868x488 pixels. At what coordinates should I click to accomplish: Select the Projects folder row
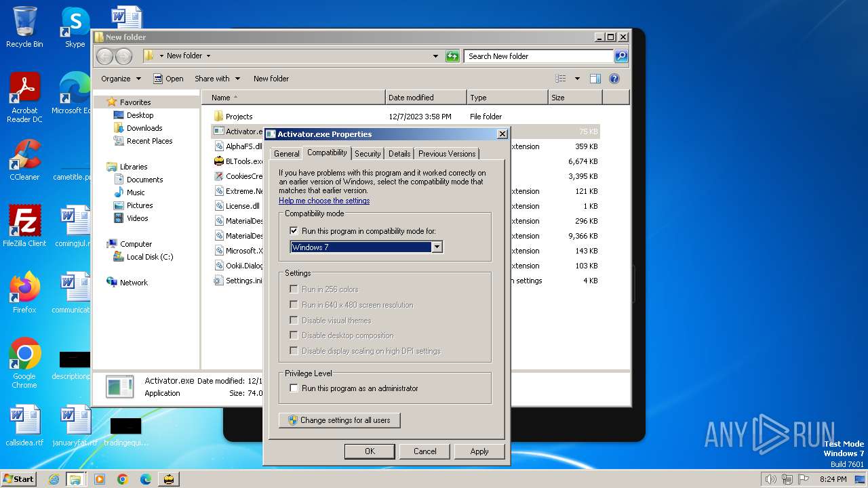[x=406, y=117]
